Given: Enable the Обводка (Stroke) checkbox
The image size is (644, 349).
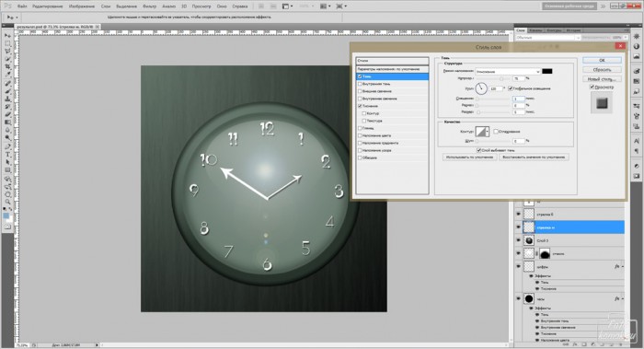Looking at the screenshot, I should 360,157.
